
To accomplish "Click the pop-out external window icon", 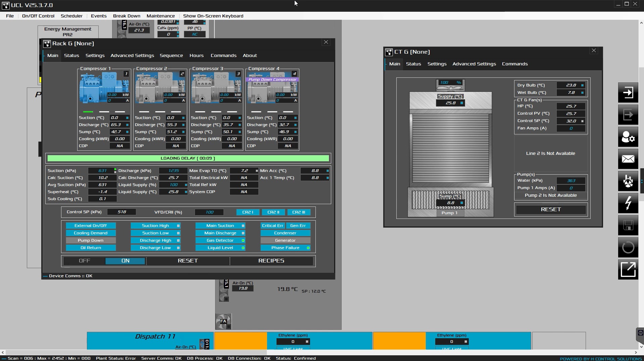I will click(628, 270).
